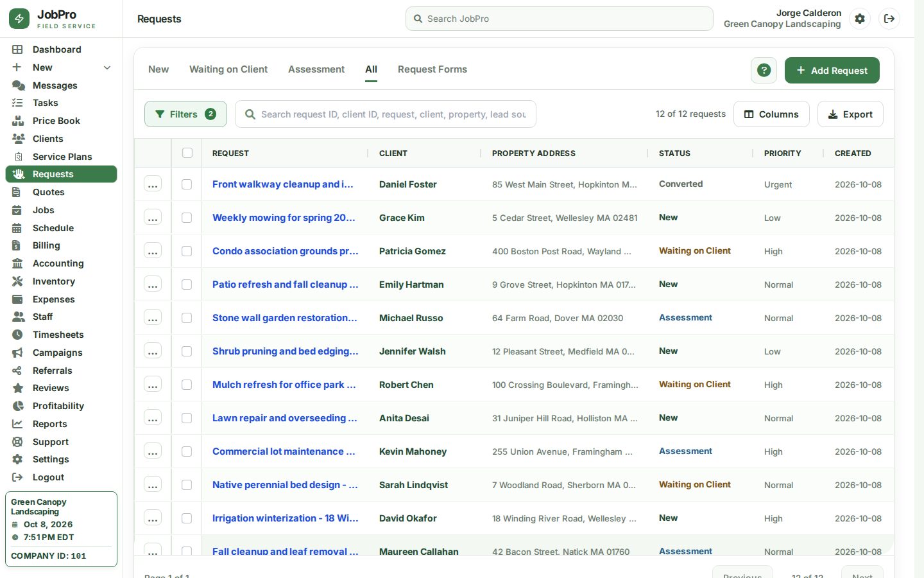Open the Campaigns megaphone icon
924x578 pixels.
click(x=17, y=353)
